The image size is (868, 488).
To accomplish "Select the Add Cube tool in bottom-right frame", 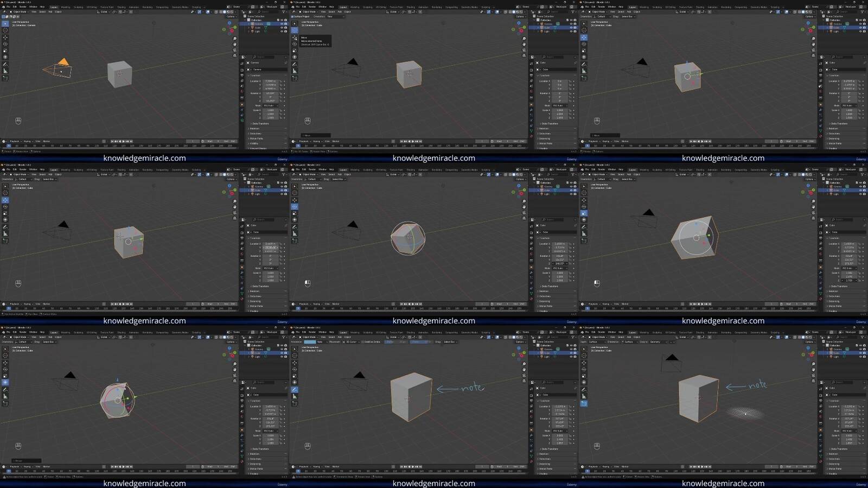I will (584, 403).
